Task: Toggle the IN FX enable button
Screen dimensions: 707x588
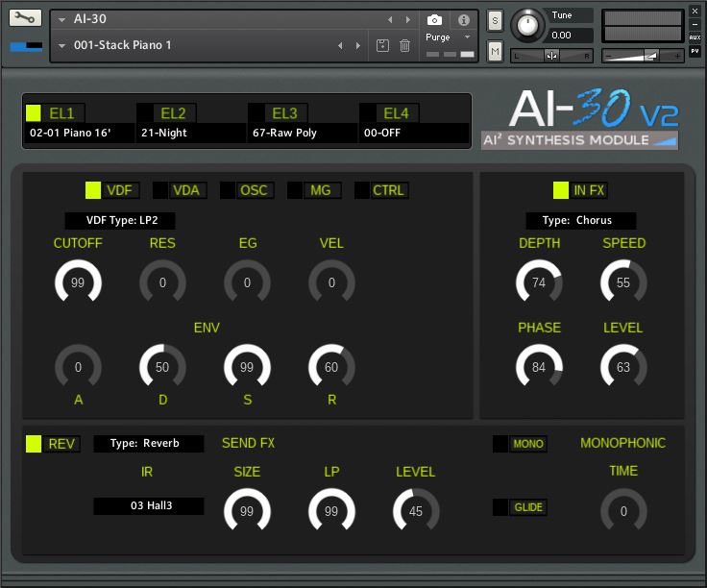Action: coord(580,190)
